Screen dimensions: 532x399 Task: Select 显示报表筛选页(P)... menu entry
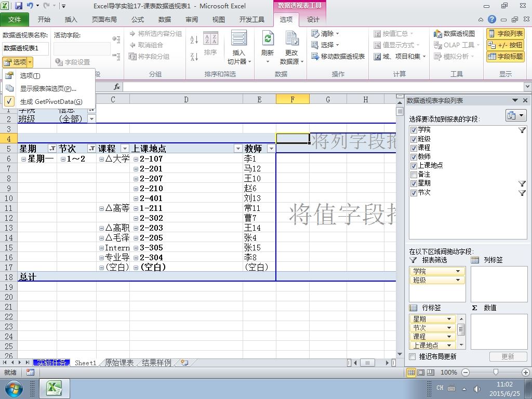(x=48, y=88)
